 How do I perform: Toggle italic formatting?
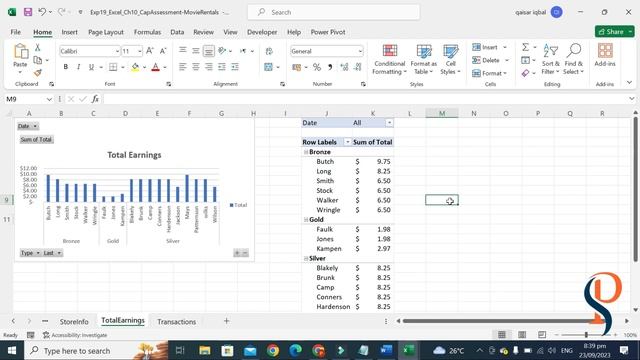point(78,67)
